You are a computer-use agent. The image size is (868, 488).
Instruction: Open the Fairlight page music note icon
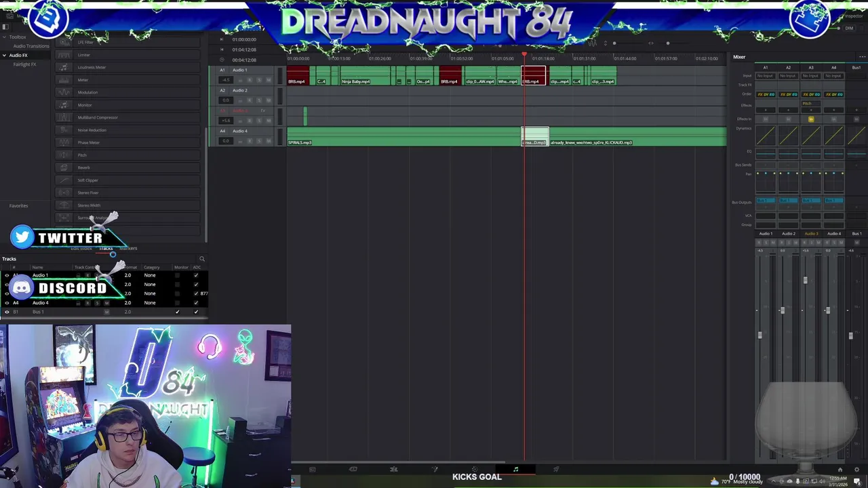click(515, 469)
